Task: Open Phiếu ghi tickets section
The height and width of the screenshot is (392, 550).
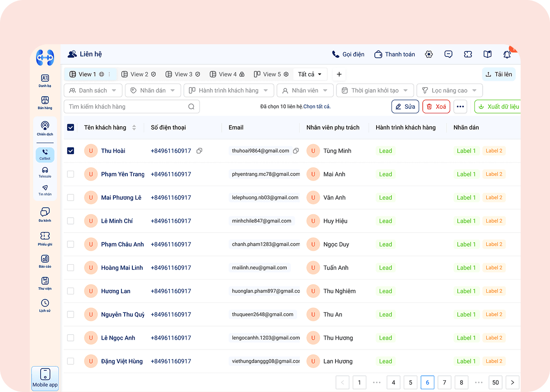Action: point(45,238)
